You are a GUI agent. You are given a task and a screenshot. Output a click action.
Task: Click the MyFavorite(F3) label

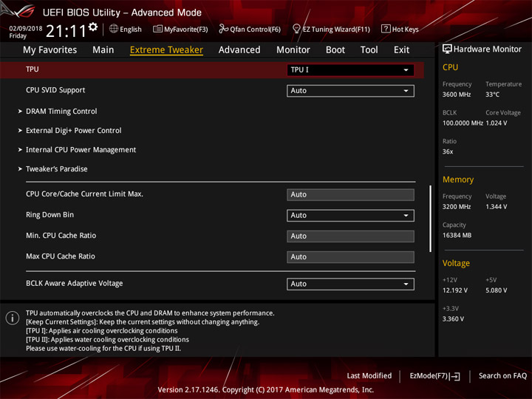pos(186,30)
